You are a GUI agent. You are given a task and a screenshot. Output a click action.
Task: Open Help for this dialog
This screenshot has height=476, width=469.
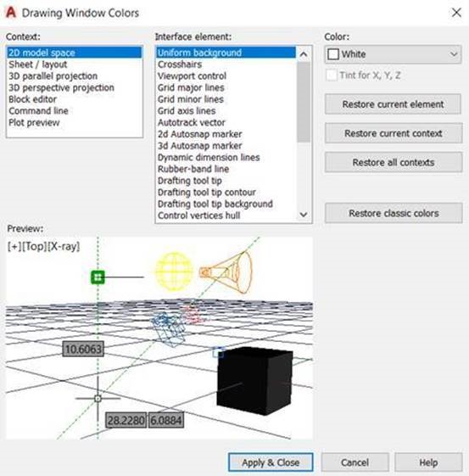point(428,462)
